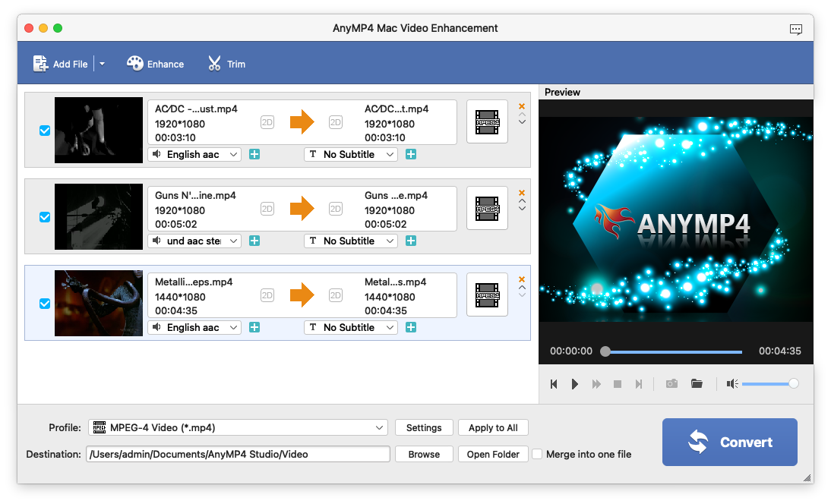Toggle output 2D mode for Metallica video
The width and height of the screenshot is (831, 504).
336,295
